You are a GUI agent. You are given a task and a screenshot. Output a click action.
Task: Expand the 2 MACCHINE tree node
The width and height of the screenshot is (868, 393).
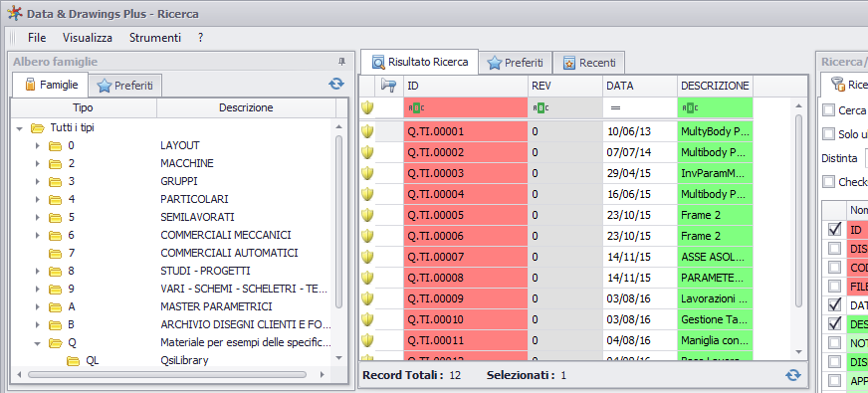(38, 164)
